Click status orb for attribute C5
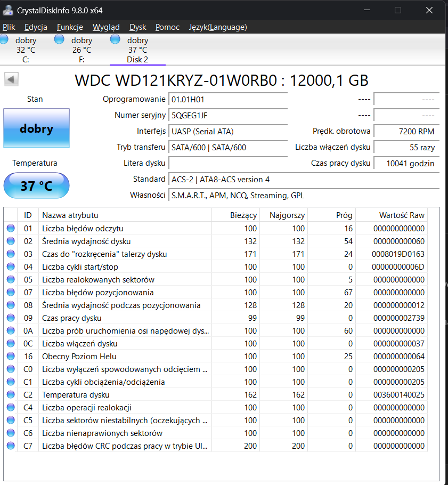448x485 pixels. pyautogui.click(x=11, y=420)
